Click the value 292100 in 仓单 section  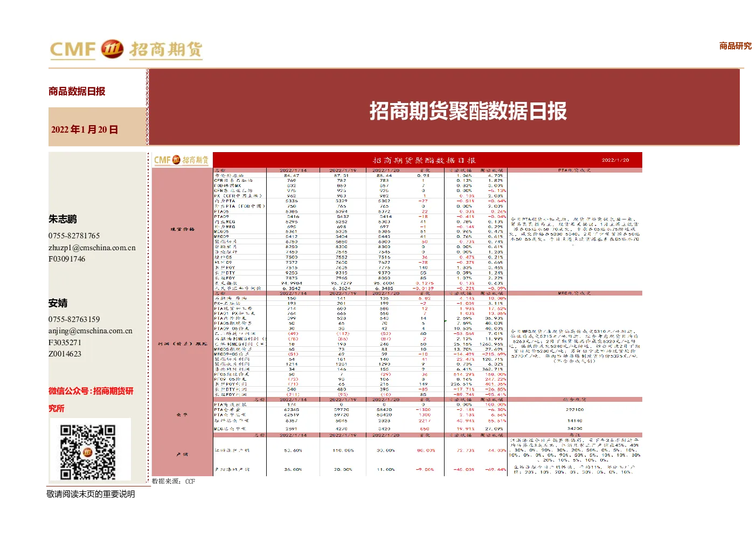pos(574,410)
